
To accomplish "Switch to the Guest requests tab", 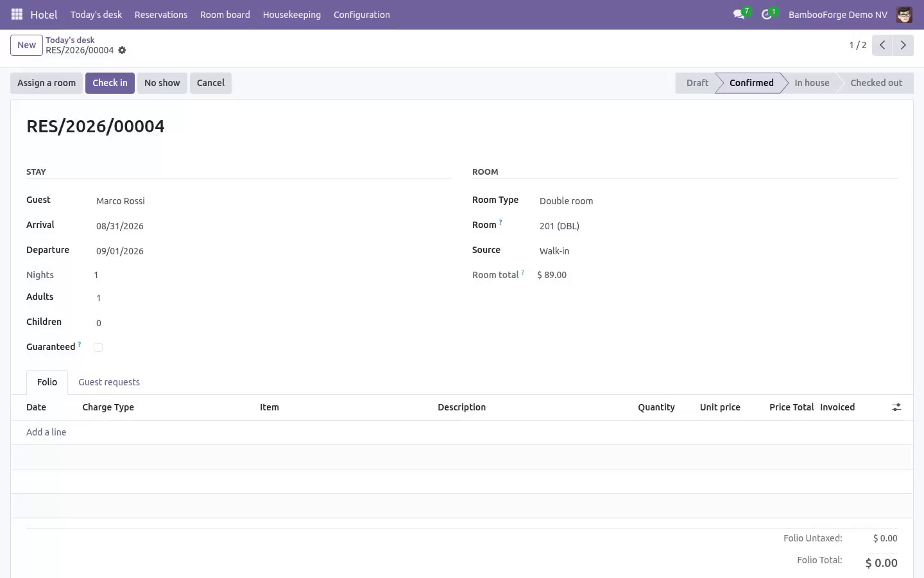I will coord(109,382).
